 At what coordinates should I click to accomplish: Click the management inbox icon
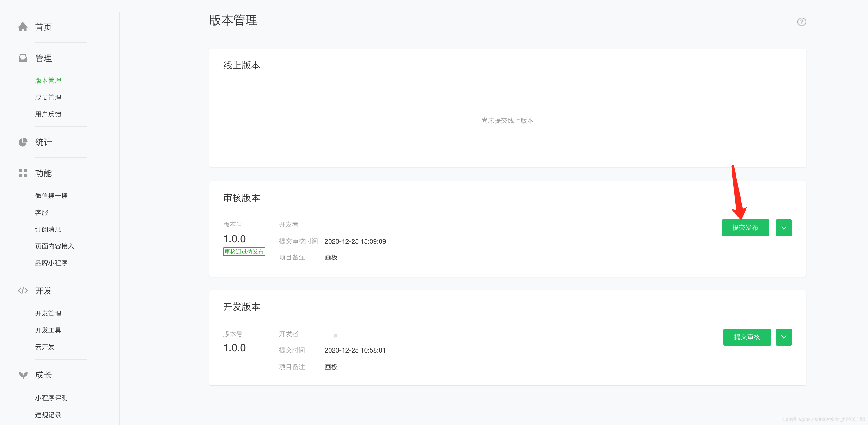point(23,58)
